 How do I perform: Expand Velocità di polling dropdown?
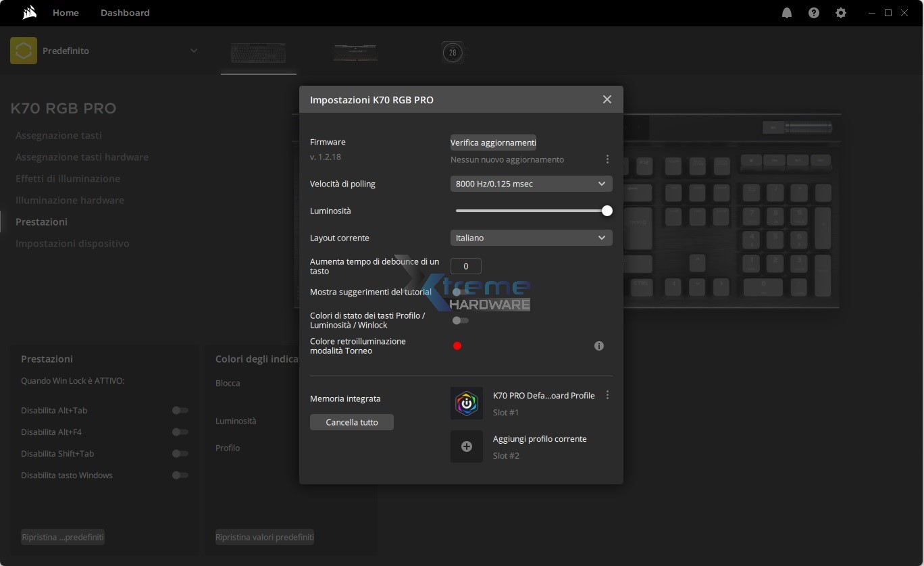click(x=531, y=184)
